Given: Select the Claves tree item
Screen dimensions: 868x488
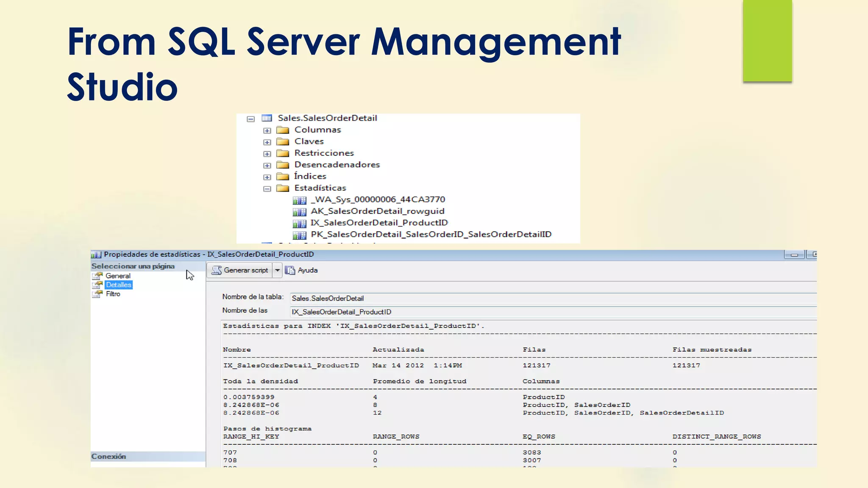Looking at the screenshot, I should 309,141.
